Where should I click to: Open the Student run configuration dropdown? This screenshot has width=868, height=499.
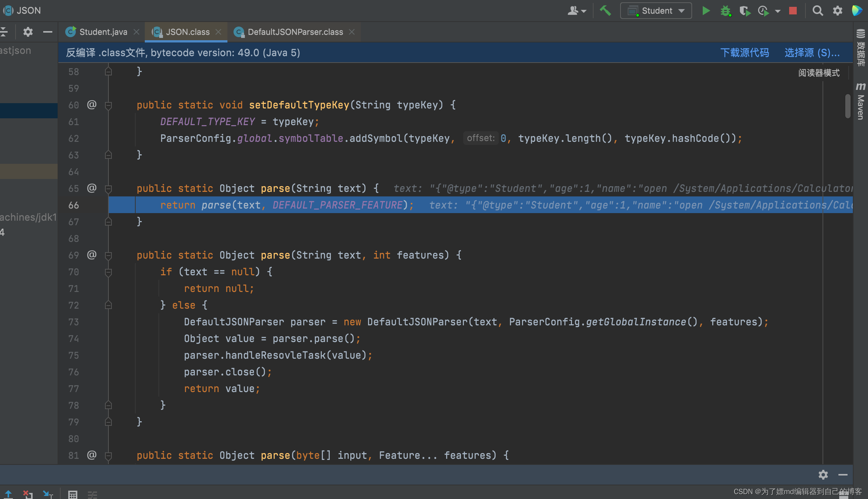(656, 11)
